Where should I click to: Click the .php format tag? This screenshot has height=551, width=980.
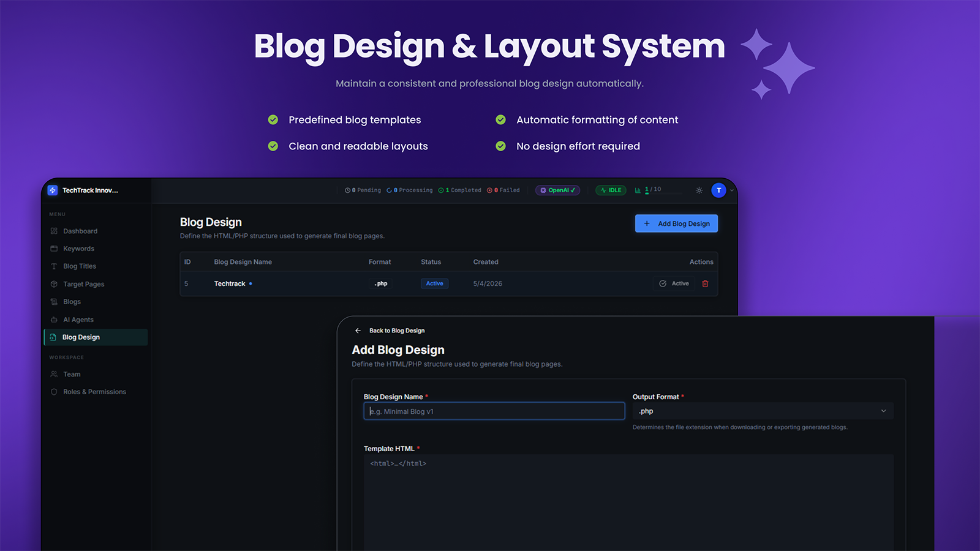[381, 283]
